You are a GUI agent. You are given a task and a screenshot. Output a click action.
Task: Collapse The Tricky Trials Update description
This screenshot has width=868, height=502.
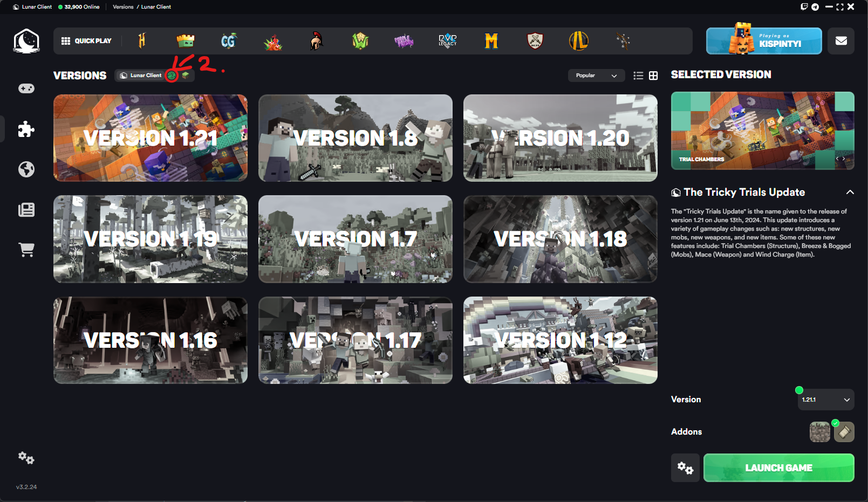[x=850, y=192]
